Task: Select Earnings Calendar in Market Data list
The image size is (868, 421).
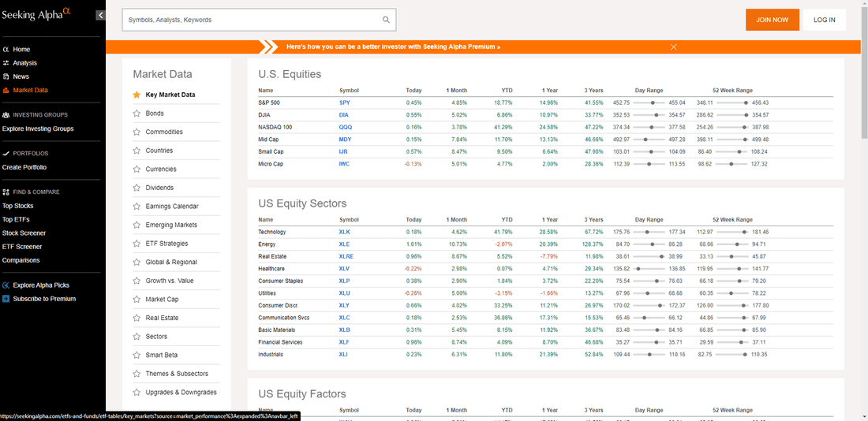Action: [171, 207]
